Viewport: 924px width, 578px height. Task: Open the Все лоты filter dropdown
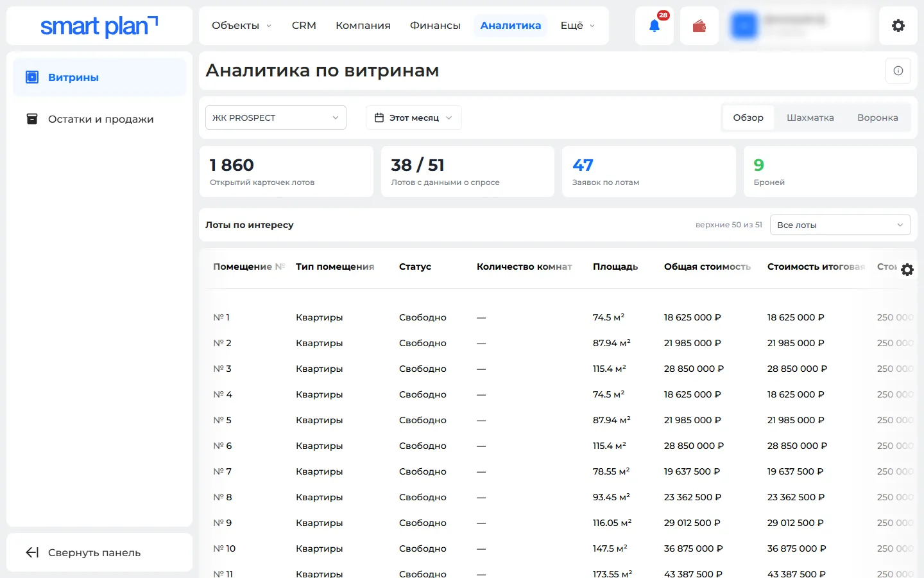pyautogui.click(x=840, y=225)
